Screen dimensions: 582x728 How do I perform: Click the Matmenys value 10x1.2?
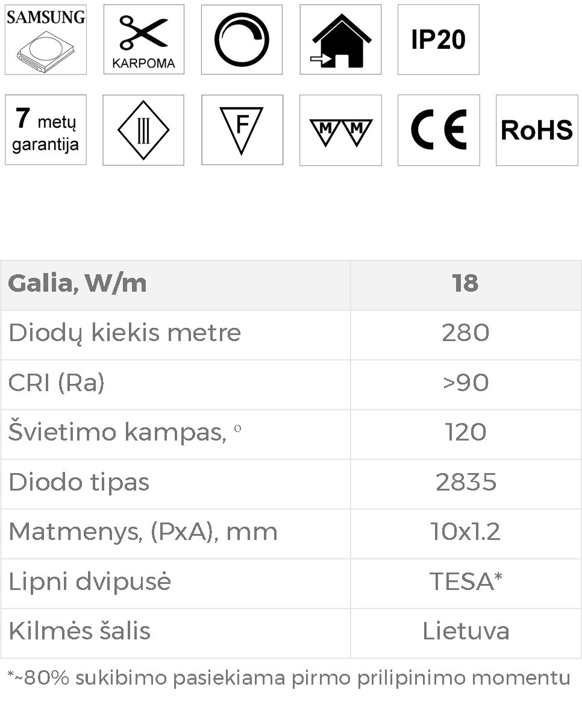pos(466,532)
